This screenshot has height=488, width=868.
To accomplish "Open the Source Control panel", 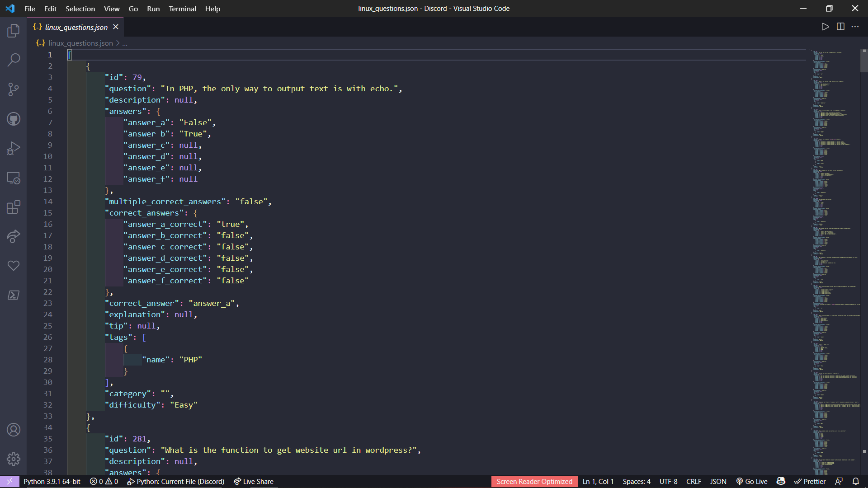I will click(14, 89).
